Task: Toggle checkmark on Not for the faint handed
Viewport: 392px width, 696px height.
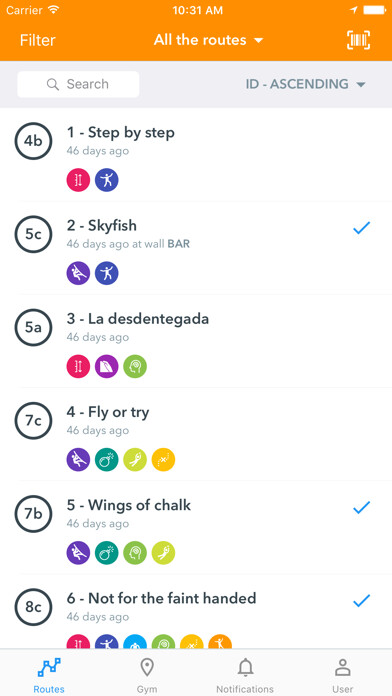Action: (361, 601)
